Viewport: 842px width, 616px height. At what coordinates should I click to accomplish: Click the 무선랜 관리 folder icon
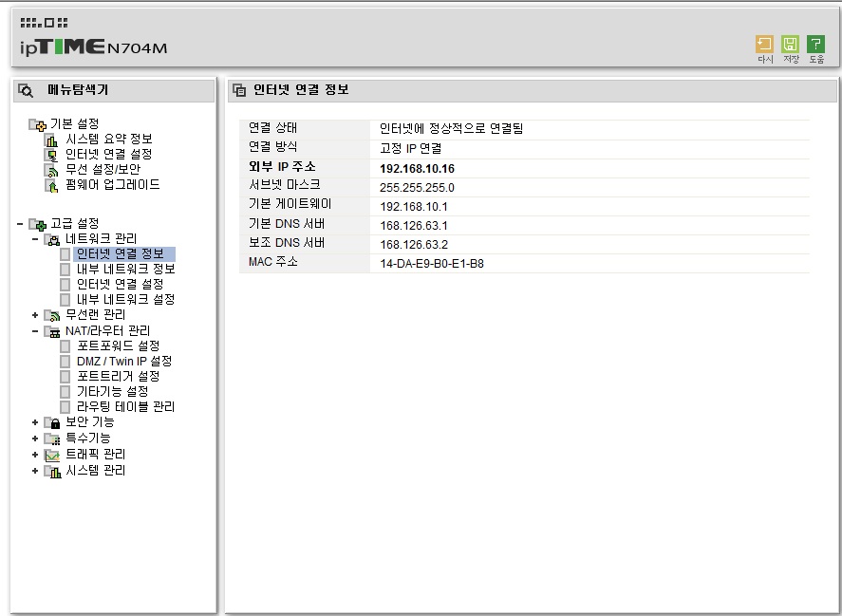52,315
